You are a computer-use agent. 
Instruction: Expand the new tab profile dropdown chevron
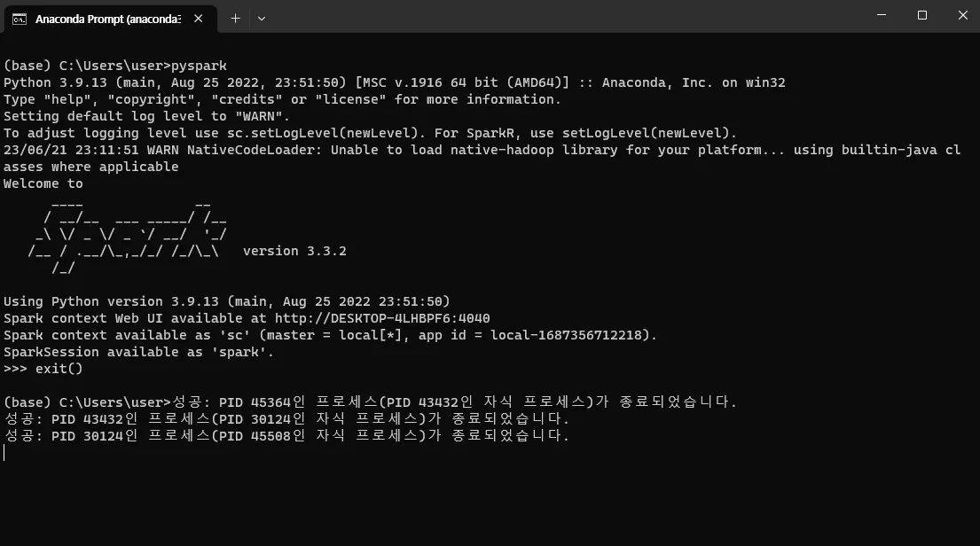pyautogui.click(x=262, y=19)
